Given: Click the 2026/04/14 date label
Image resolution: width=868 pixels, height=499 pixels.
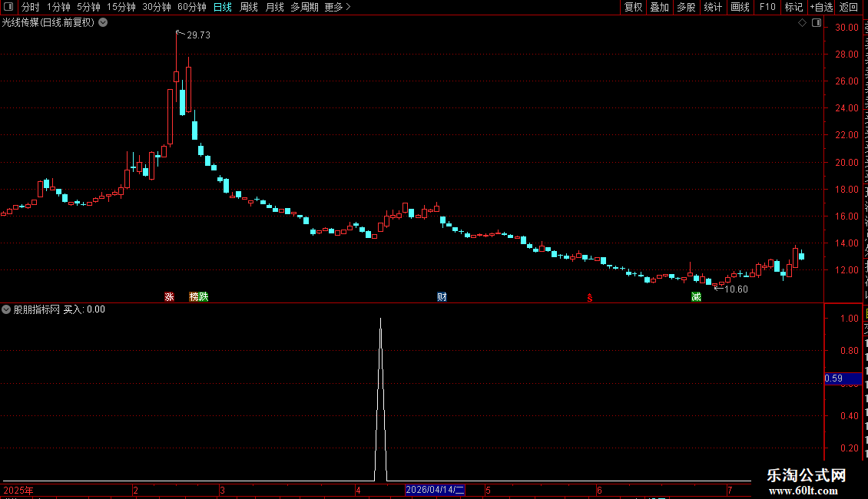Looking at the screenshot, I should [x=435, y=490].
